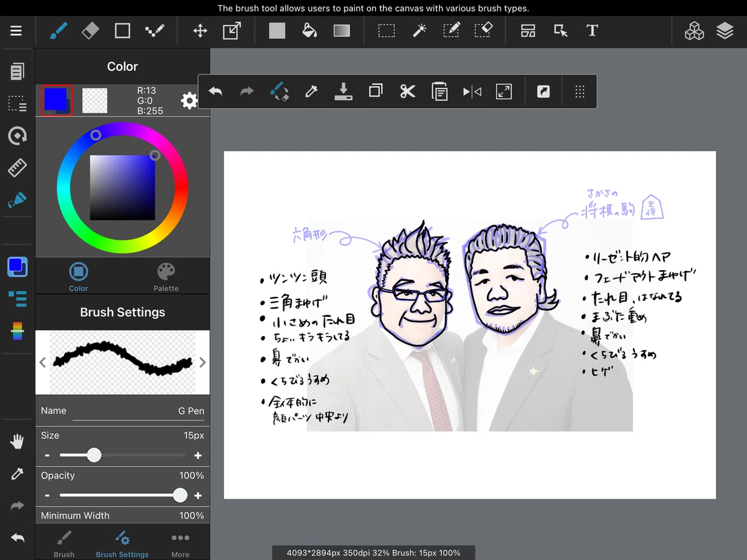747x560 pixels.
Task: Switch to the Palette tab
Action: tap(166, 277)
